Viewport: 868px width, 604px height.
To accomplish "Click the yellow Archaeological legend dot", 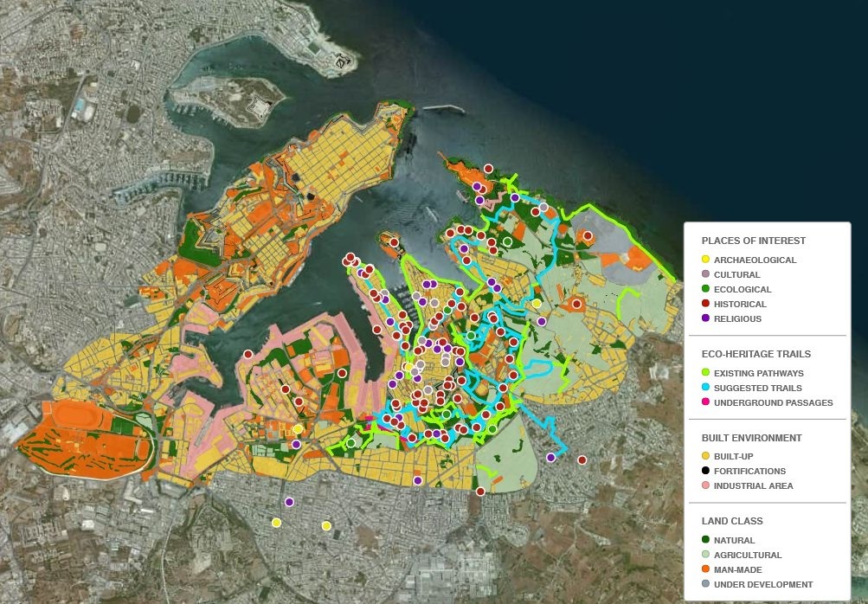I will click(x=705, y=260).
